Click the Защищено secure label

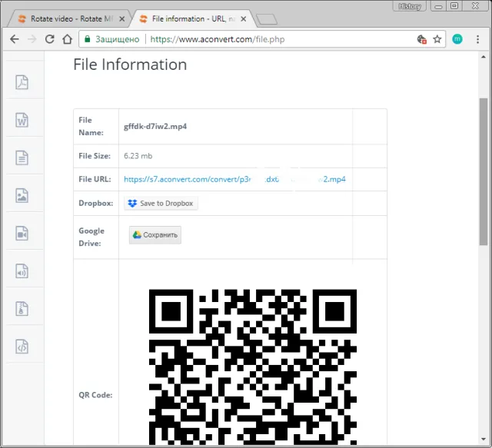[118, 39]
